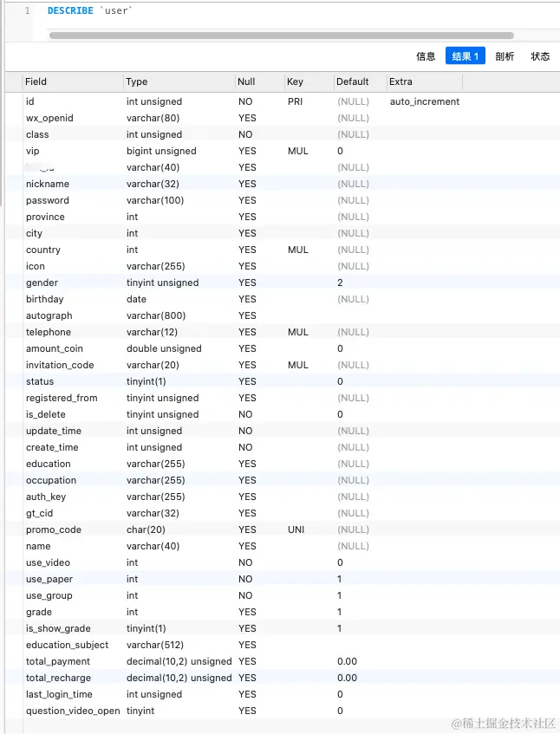Image resolution: width=560 pixels, height=734 pixels.
Task: Select the 'icon' field cell
Action: [x=36, y=266]
